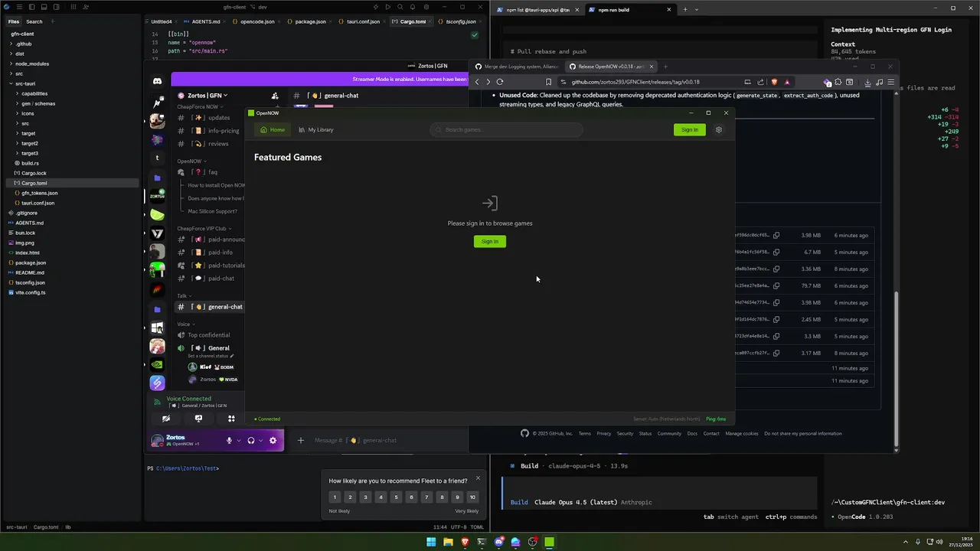Open Zortos | GFN server dropdown

207,96
